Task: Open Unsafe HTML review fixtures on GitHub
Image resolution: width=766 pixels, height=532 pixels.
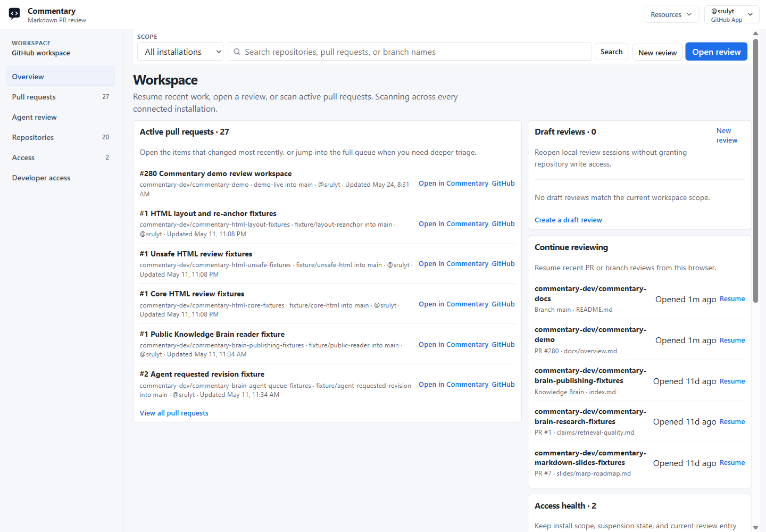Action: click(503, 264)
